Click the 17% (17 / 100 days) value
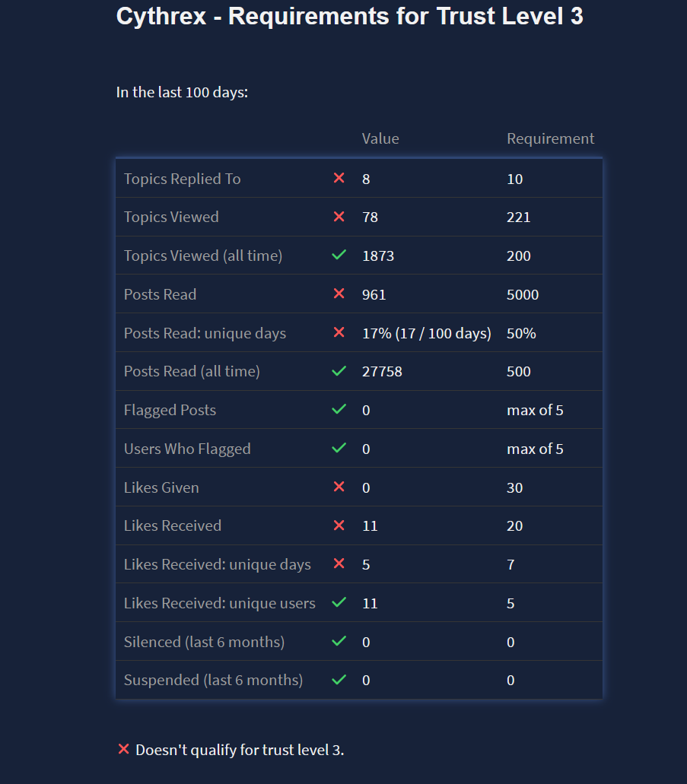This screenshot has width=687, height=784. [427, 333]
